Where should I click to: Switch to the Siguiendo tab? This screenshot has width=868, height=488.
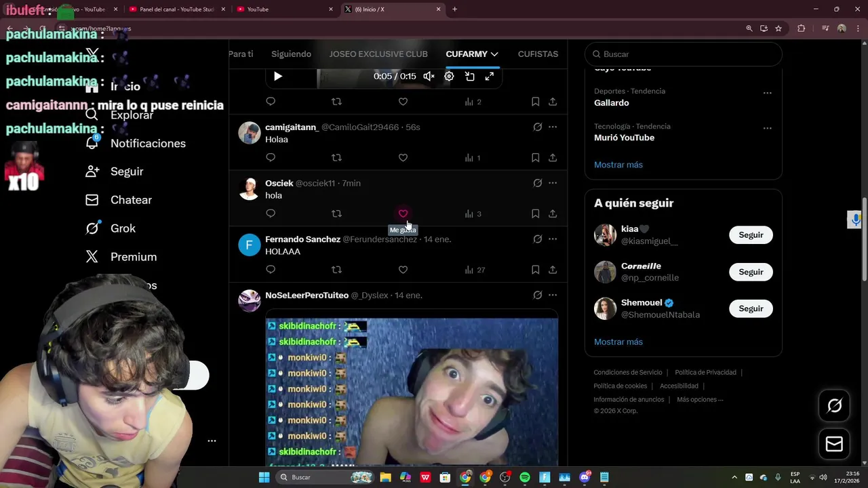[291, 54]
